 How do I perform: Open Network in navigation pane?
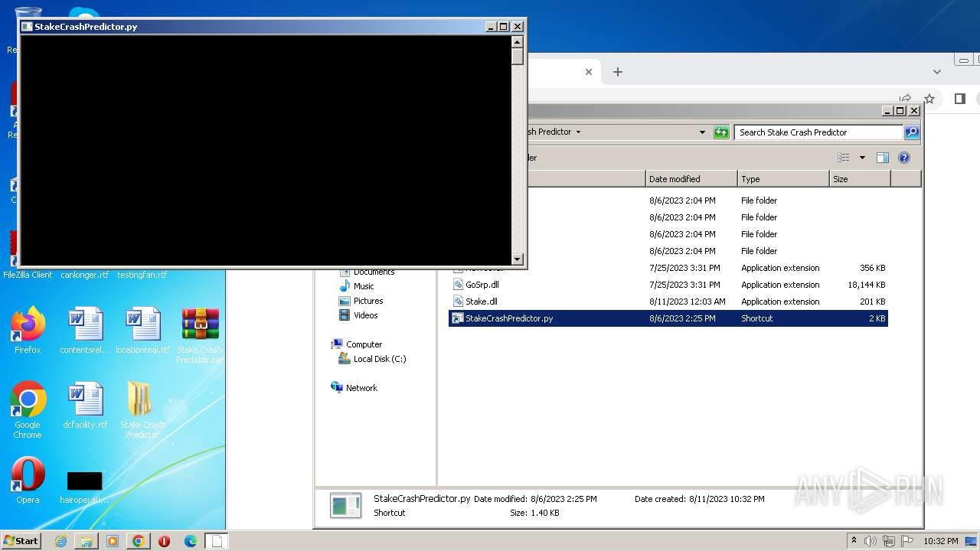coord(354,388)
